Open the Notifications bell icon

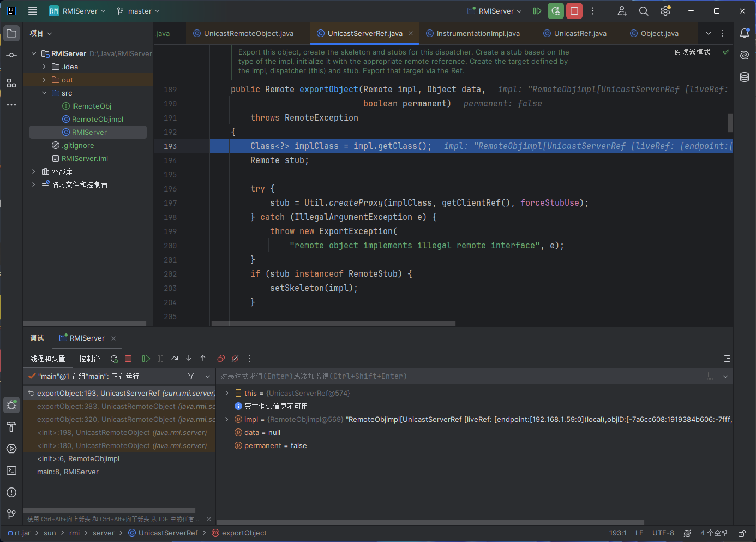click(x=745, y=33)
